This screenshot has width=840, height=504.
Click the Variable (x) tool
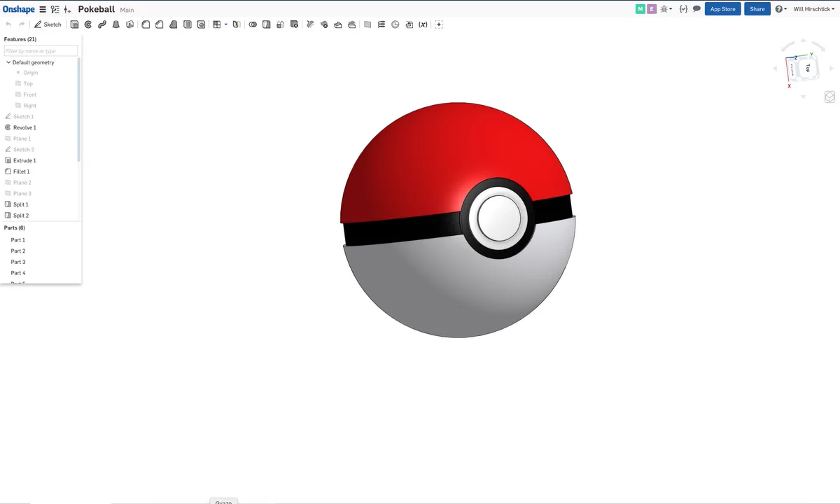[x=423, y=24]
